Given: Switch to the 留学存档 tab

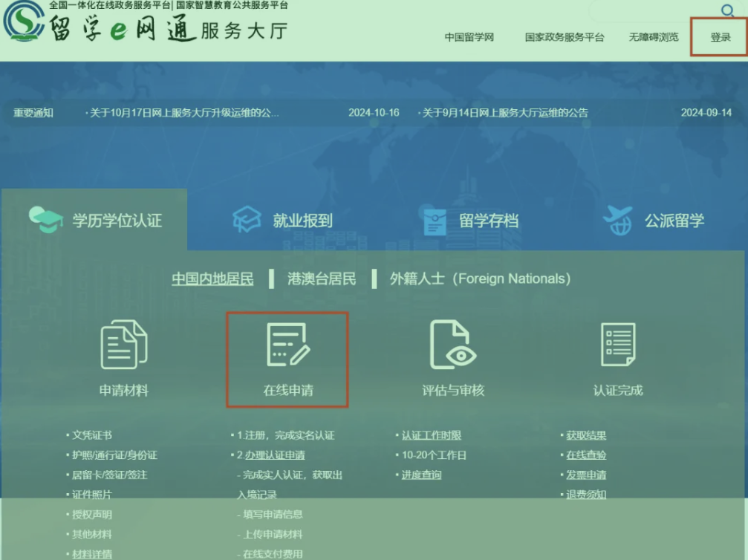Looking at the screenshot, I should [x=469, y=221].
